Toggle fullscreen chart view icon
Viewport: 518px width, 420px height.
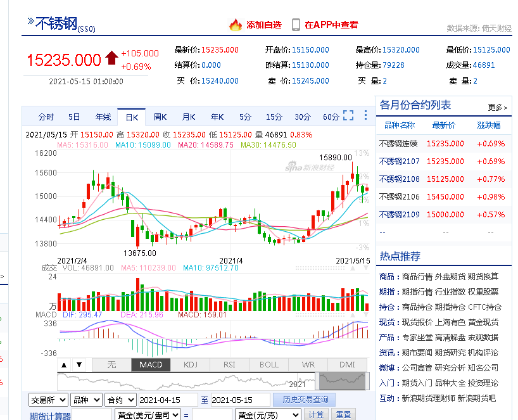coord(348,115)
